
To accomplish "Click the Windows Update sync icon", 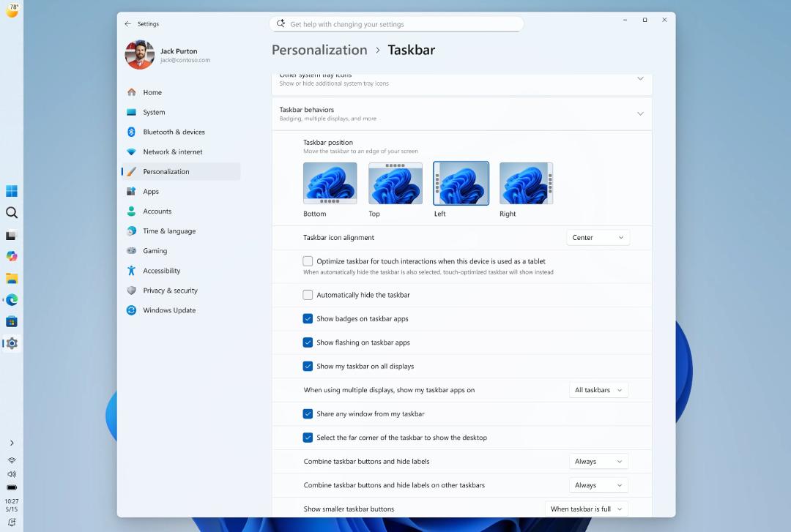I will click(x=131, y=310).
